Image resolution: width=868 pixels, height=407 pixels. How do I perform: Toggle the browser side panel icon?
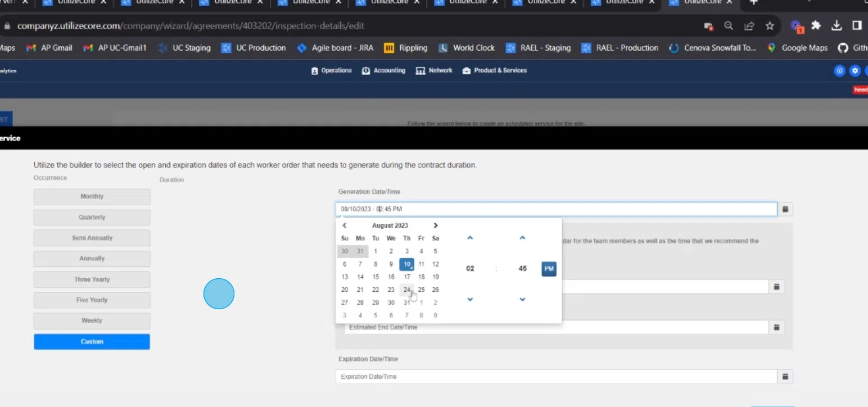click(857, 26)
